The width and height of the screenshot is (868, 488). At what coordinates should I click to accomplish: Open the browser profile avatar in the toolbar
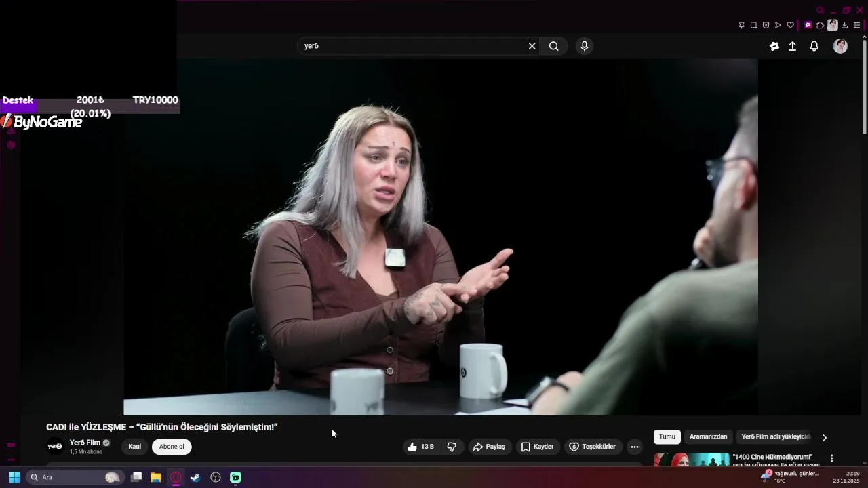point(832,25)
